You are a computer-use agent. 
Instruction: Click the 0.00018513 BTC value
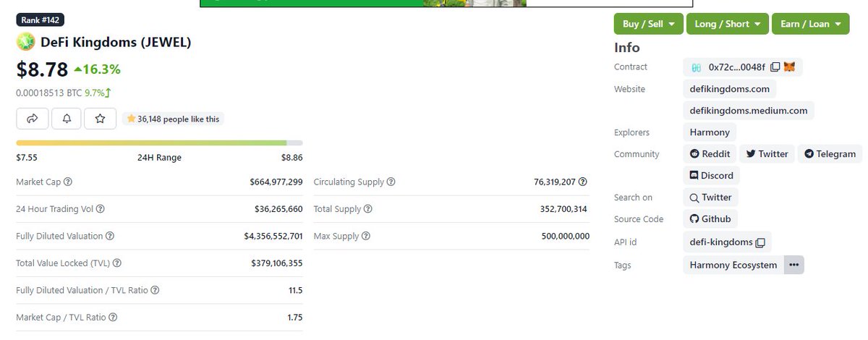[x=48, y=93]
